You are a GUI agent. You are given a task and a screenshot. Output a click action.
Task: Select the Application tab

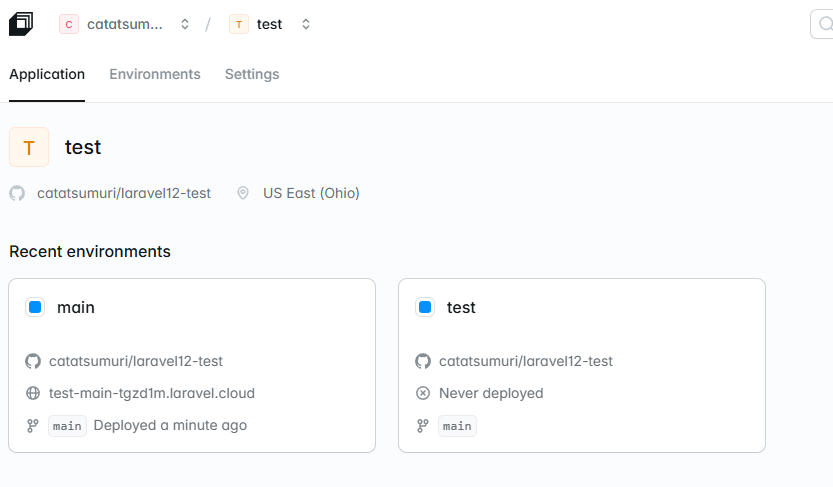point(47,74)
